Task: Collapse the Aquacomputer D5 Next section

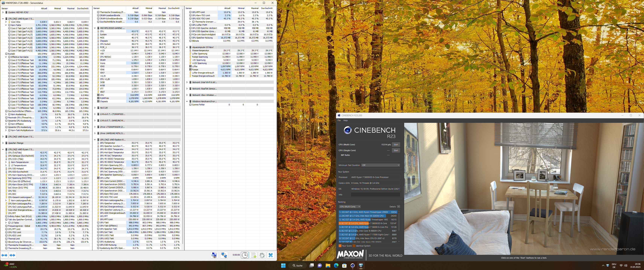Action: pos(187,47)
